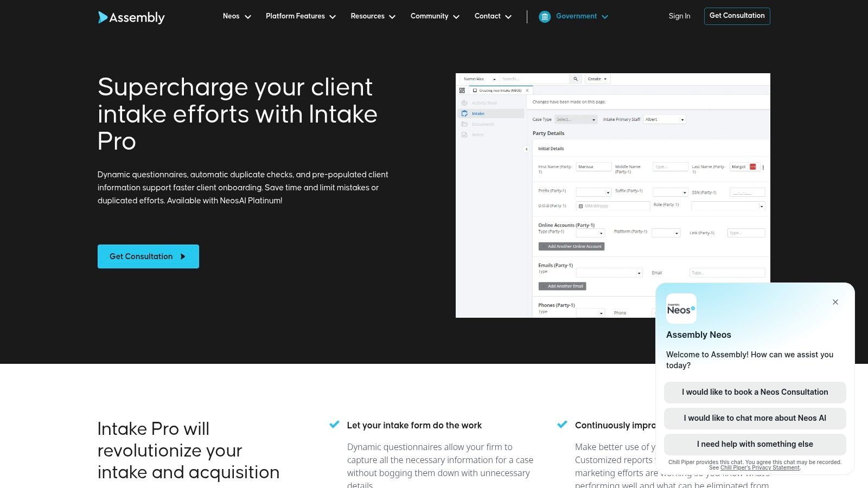Select 'I need help with something else'
Screen dimensions: 868x488
pyautogui.click(x=755, y=444)
